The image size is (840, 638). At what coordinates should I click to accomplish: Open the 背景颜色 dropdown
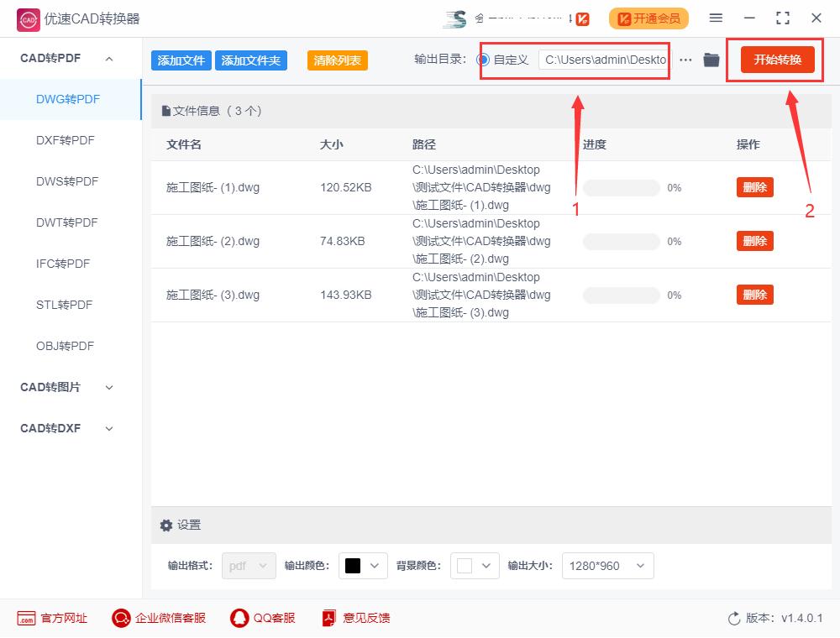pyautogui.click(x=475, y=566)
